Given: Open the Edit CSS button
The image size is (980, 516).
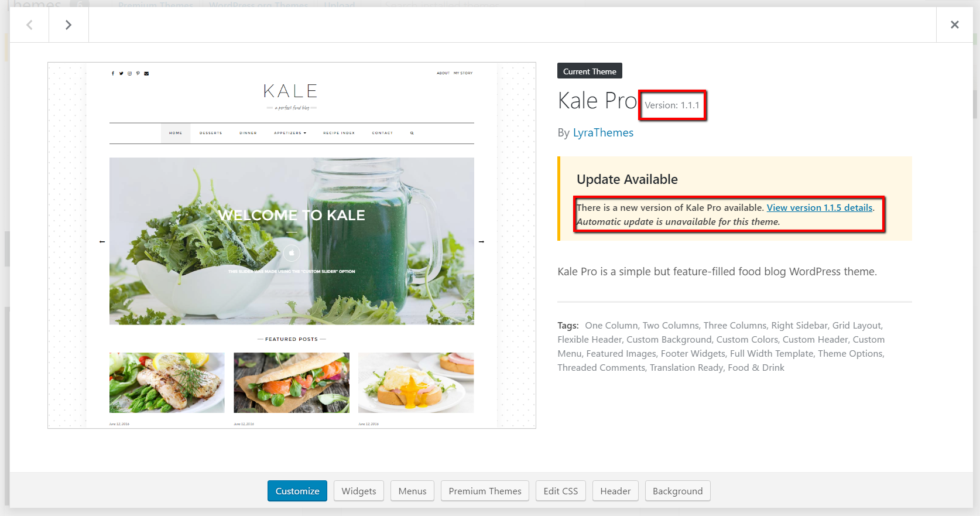Looking at the screenshot, I should (x=560, y=491).
